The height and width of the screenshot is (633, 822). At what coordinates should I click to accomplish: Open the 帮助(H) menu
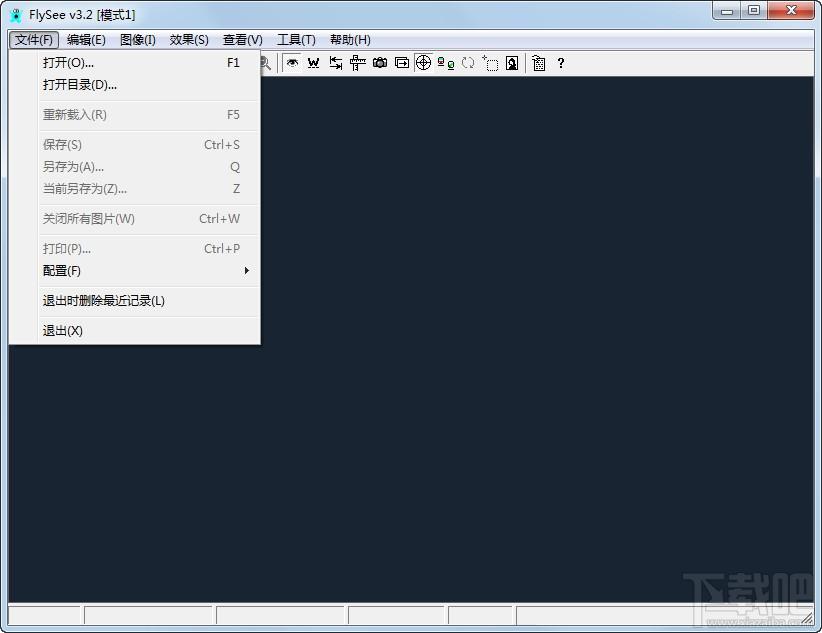click(x=350, y=40)
